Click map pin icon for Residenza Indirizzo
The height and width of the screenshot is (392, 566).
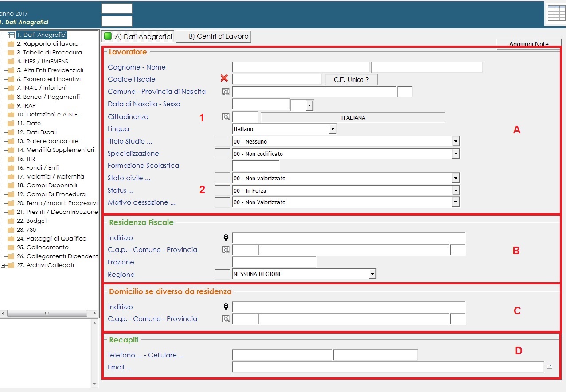(x=226, y=238)
